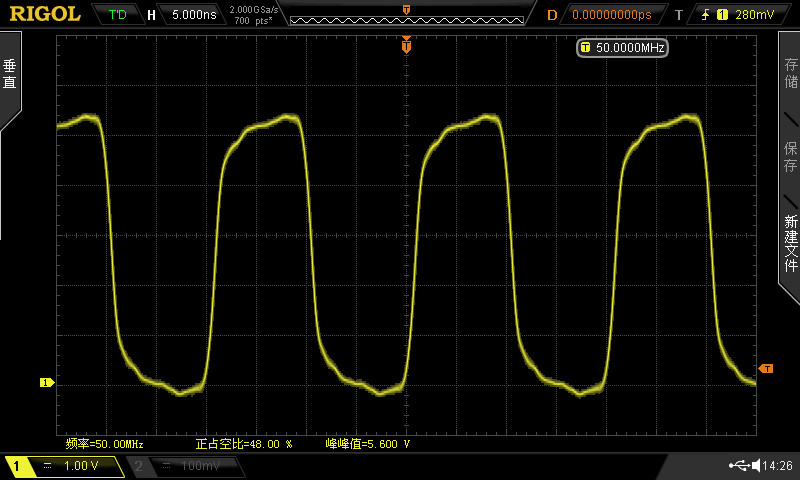This screenshot has width=800, height=480.
Task: Open the left vertical menu tab 垂直
Action: pos(10,74)
